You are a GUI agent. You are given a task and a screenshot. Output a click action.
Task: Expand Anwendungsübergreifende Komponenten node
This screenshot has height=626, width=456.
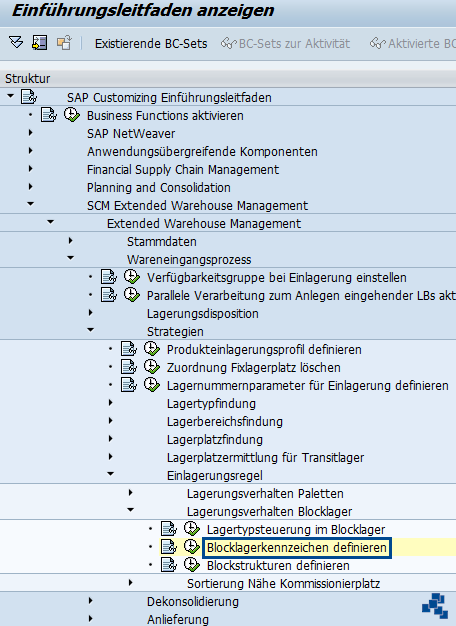pos(31,151)
